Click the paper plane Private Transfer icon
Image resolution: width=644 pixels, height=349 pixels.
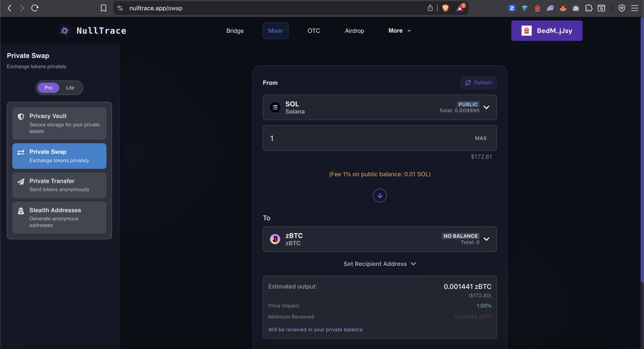21,181
